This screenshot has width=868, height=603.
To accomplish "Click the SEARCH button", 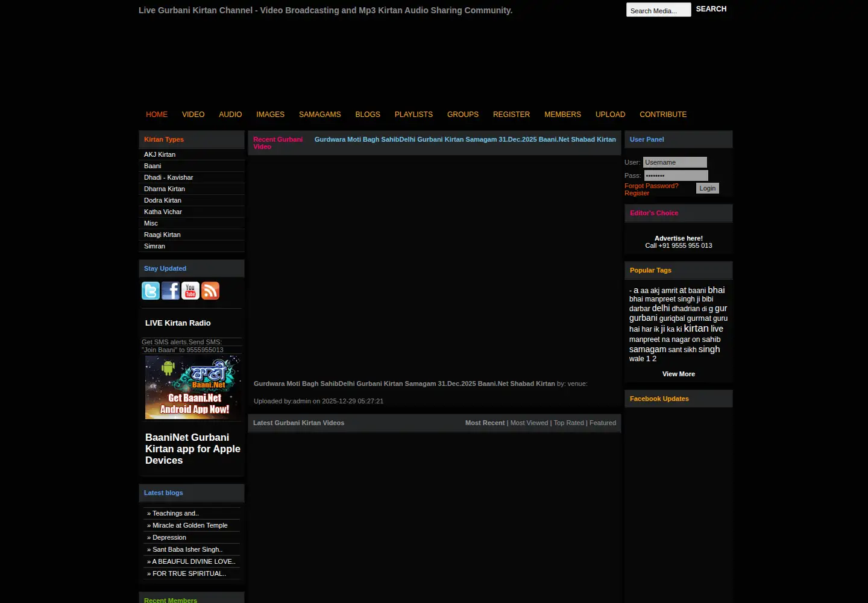I will point(711,9).
